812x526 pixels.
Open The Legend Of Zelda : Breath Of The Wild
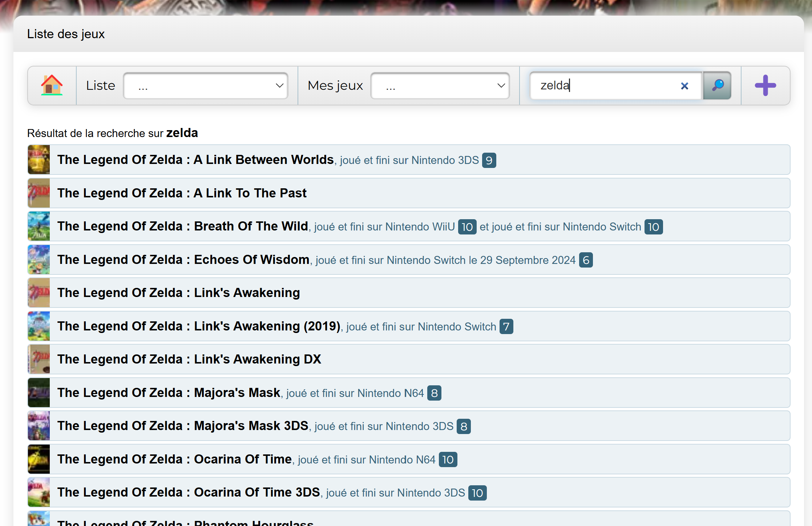(183, 226)
